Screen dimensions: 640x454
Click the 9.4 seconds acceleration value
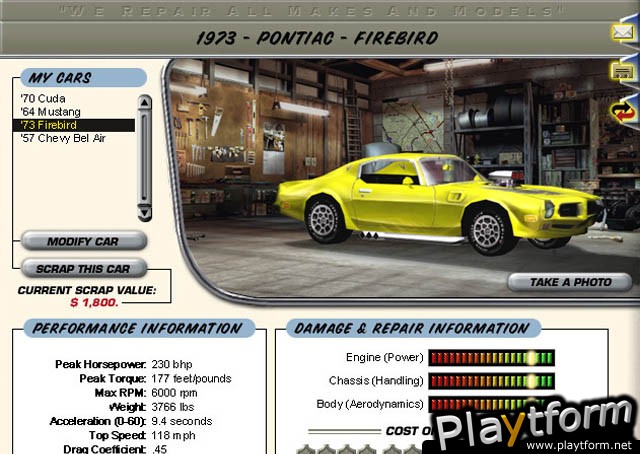(182, 421)
